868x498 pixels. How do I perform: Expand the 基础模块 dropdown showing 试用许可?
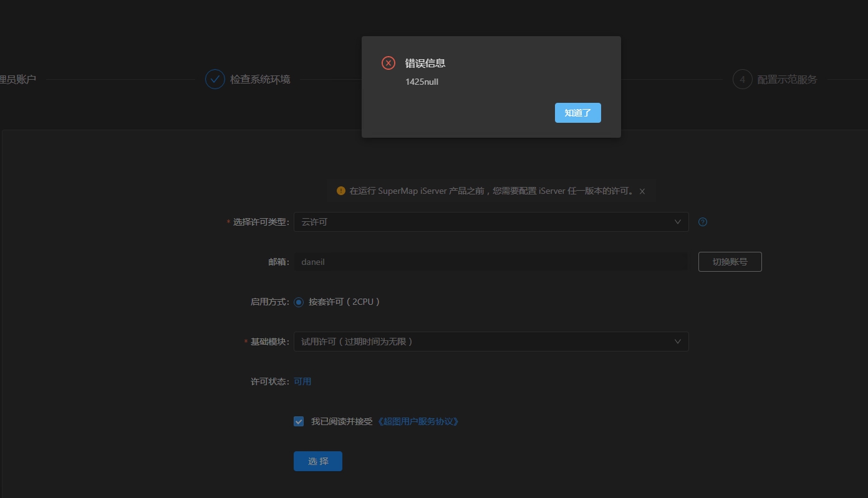486,342
